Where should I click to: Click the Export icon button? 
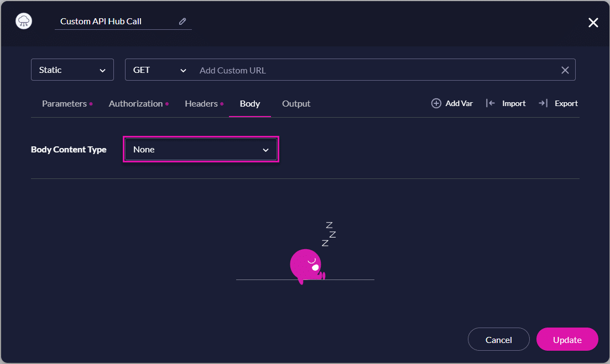[543, 103]
